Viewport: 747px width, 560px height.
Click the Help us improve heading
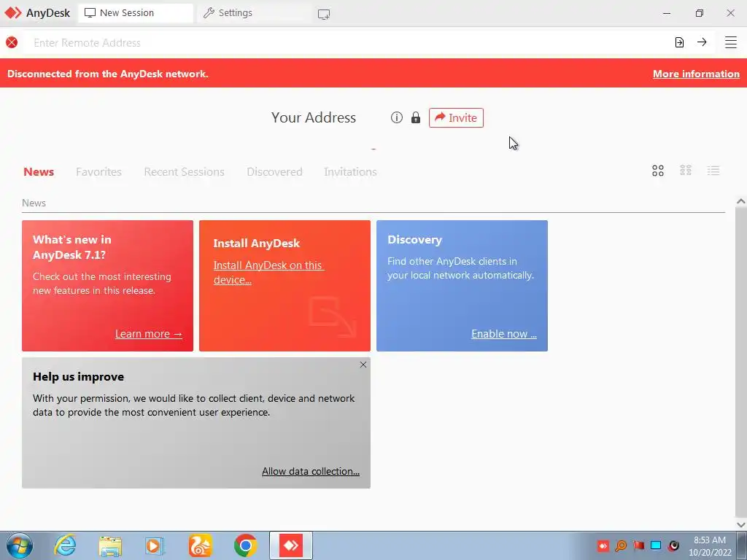pyautogui.click(x=79, y=377)
